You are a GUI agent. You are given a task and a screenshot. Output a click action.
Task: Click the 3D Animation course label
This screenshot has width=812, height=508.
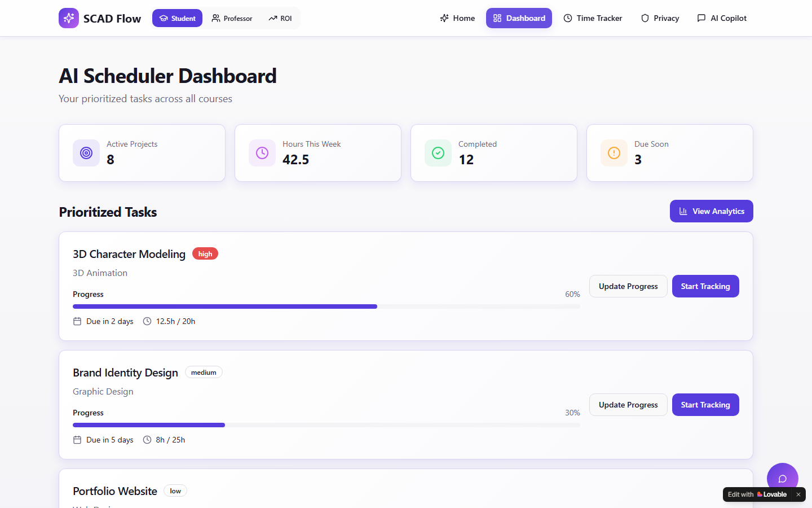point(100,273)
